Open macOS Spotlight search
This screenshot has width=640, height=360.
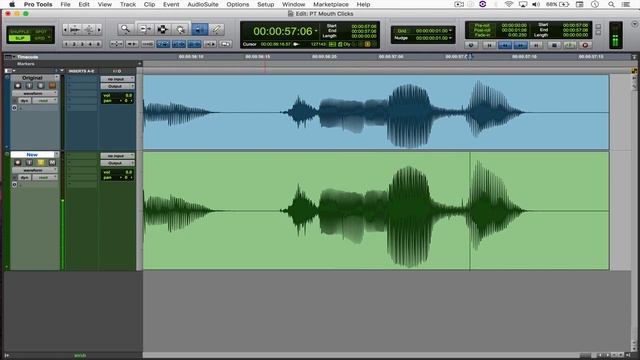point(611,4)
